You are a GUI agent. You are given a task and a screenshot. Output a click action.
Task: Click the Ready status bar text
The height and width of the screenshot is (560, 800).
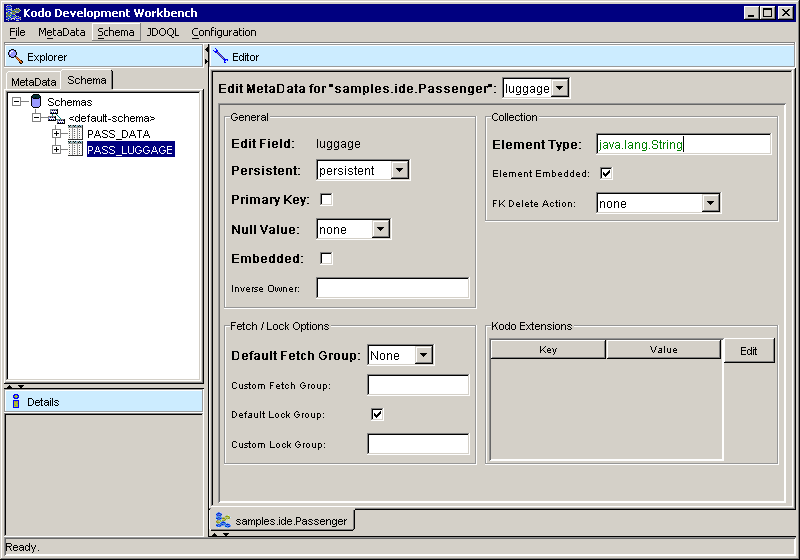(x=22, y=547)
